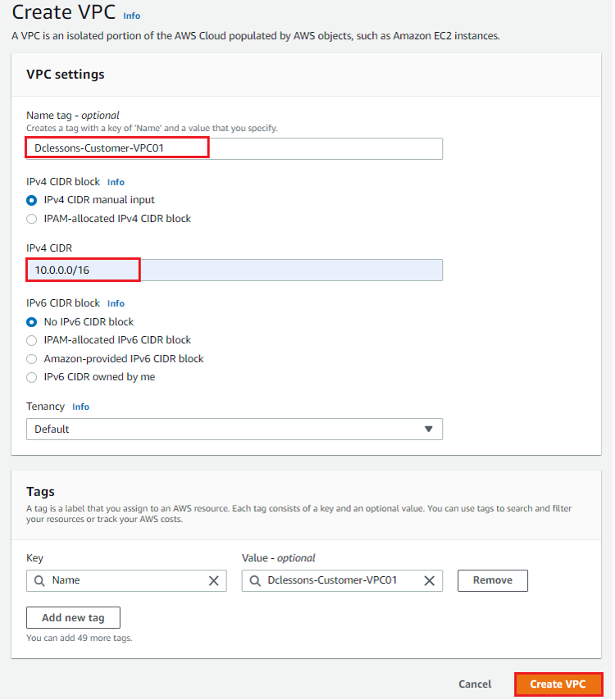Select IPv6 CIDR owned by me
Image resolution: width=615 pixels, height=700 pixels.
(31, 377)
